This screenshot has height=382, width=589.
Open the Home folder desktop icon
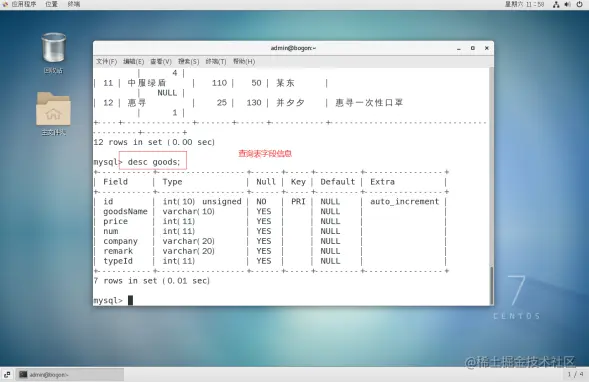tap(53, 113)
